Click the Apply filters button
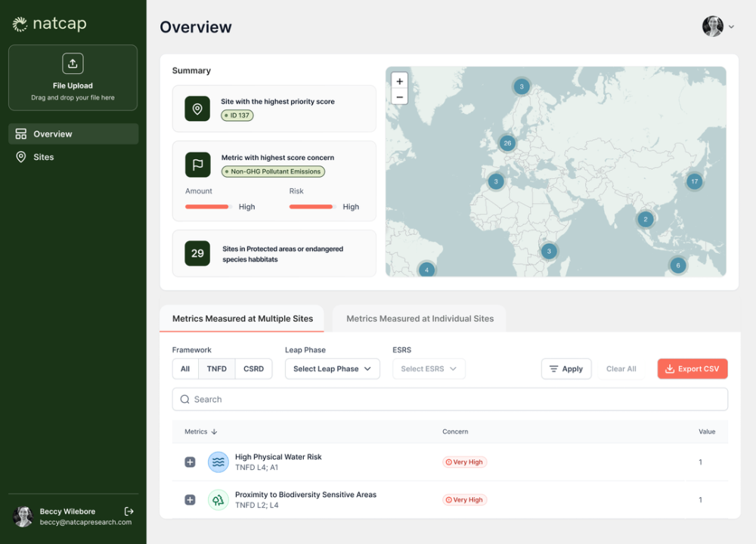 (x=565, y=369)
